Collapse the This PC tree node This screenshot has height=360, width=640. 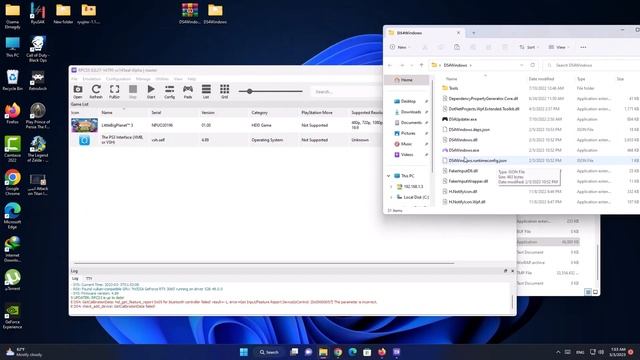tap(389, 176)
